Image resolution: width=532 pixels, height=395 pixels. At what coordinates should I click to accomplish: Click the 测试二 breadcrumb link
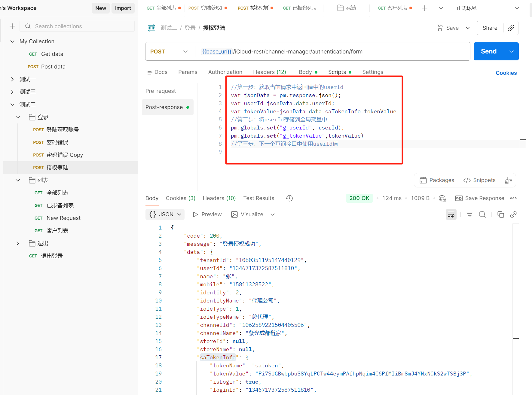169,28
